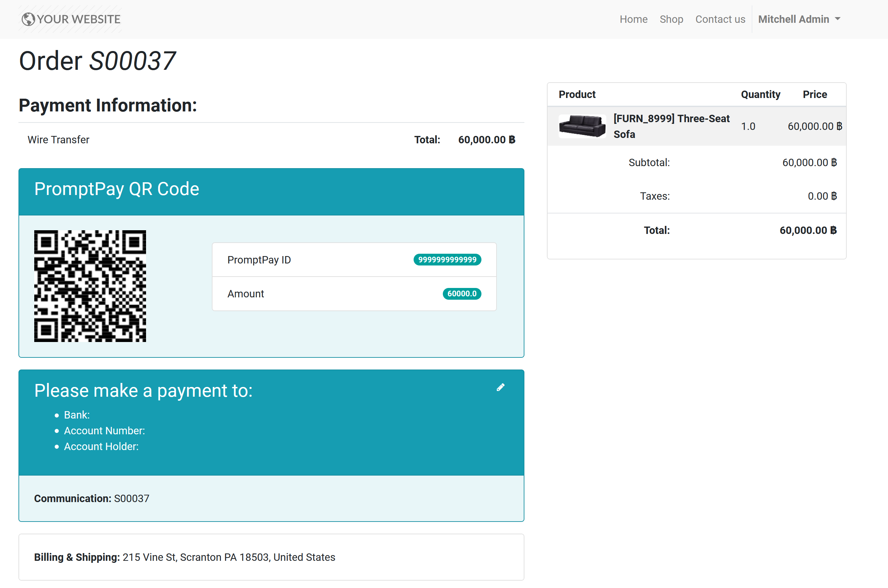The width and height of the screenshot is (888, 588).
Task: Click the Wire Transfer payment label
Action: point(58,140)
